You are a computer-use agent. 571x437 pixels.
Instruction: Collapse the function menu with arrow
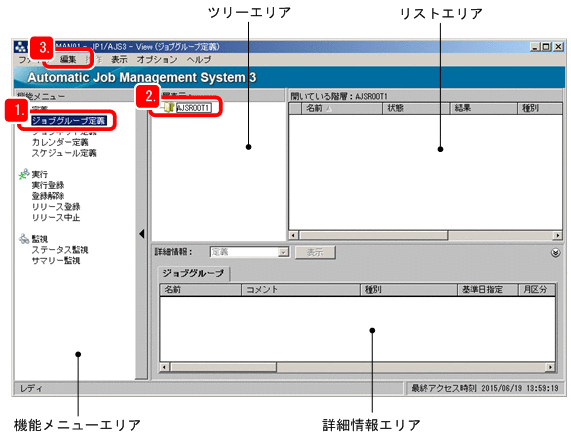click(x=142, y=234)
